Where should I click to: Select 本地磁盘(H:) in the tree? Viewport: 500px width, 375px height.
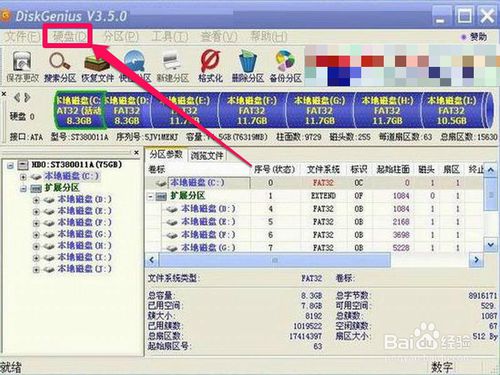[x=84, y=246]
